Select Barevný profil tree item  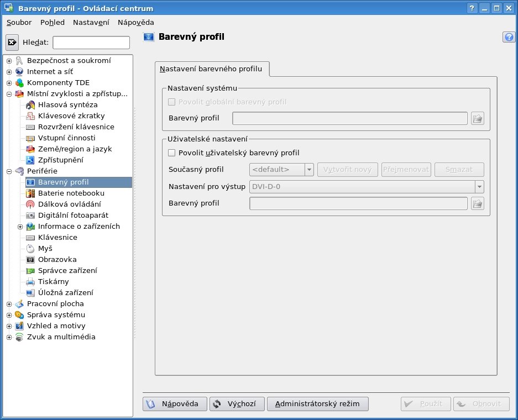click(79, 182)
